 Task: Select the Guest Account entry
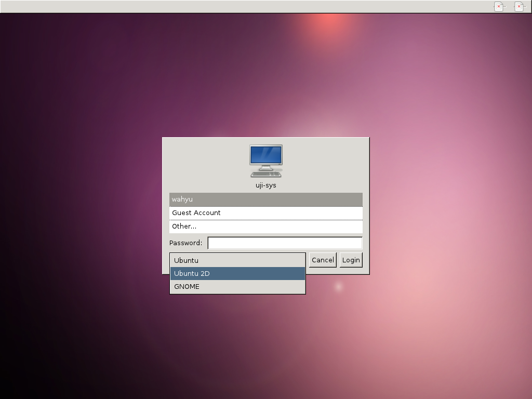(x=265, y=213)
